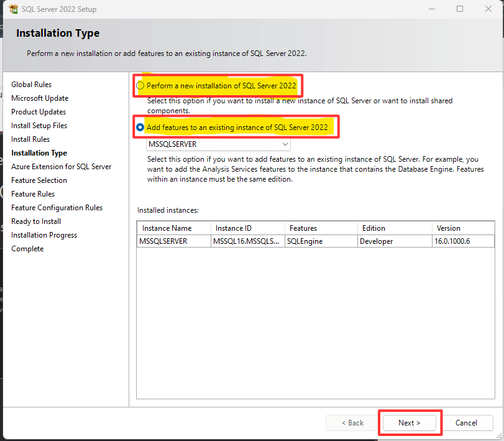Close the SQL Server 2022 Setup window

pos(488,9)
